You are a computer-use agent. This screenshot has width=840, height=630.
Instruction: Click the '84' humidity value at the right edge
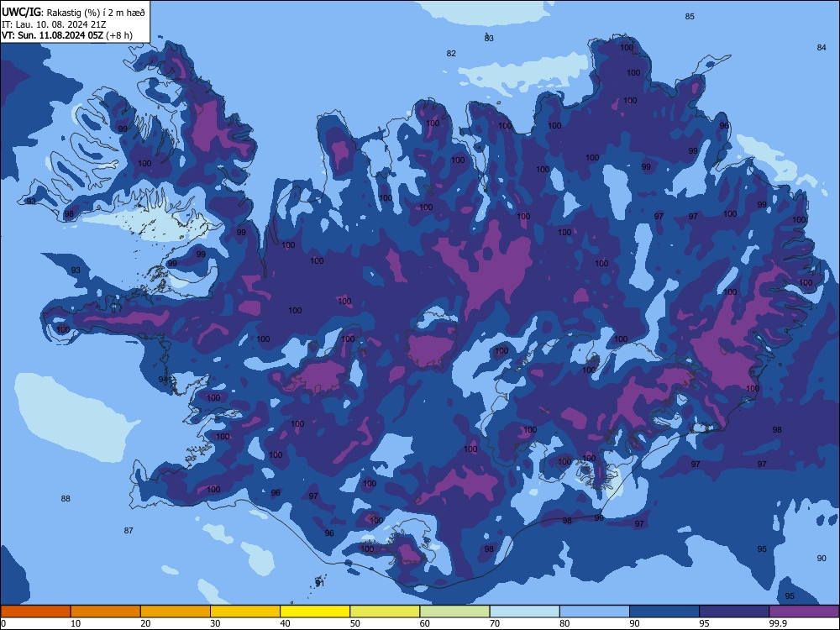point(822,48)
